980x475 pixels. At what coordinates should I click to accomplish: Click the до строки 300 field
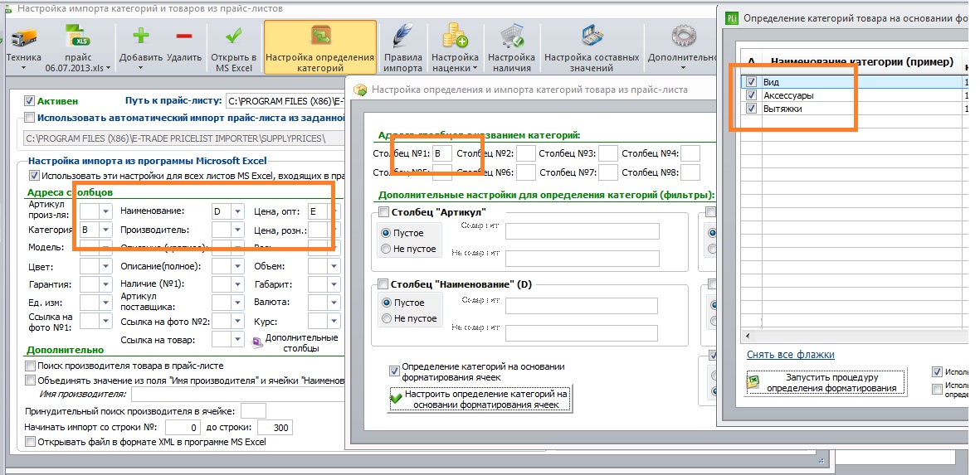275,428
